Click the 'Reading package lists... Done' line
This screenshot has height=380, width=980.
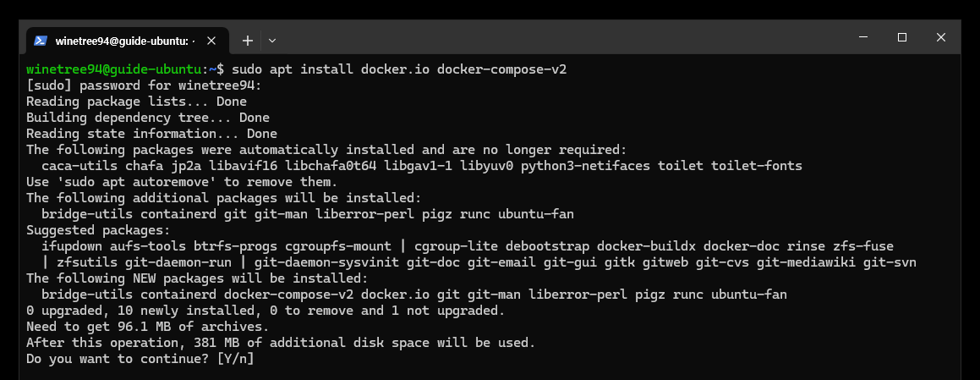click(136, 102)
